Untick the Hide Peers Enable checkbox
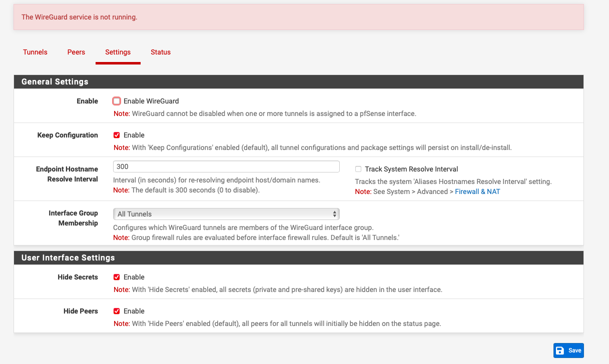 pos(117,311)
